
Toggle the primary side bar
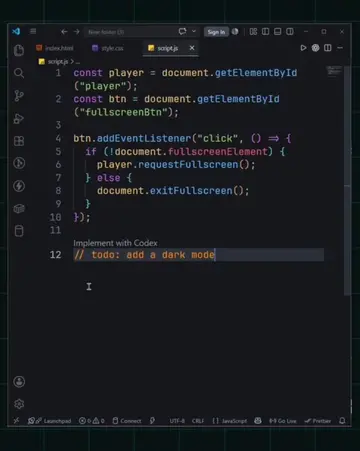tap(266, 32)
